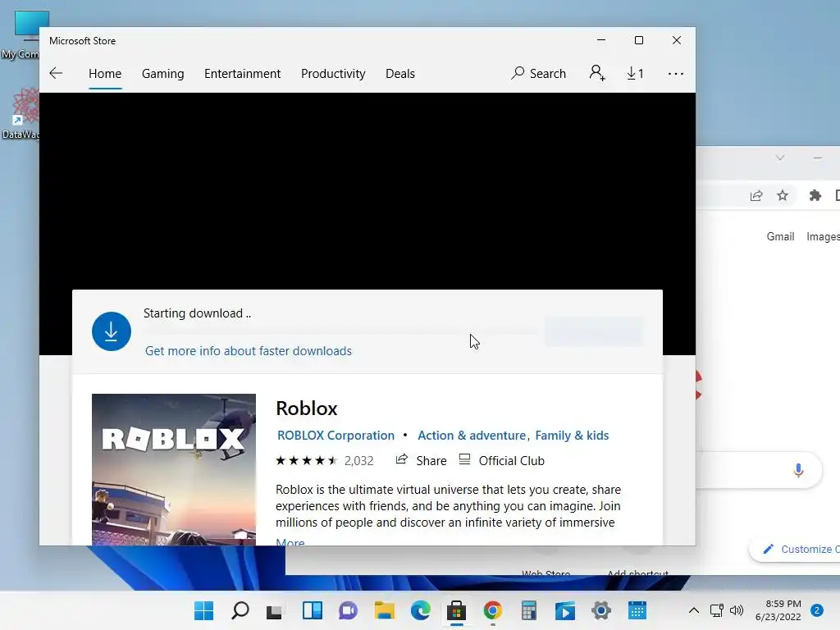Open the network status tray icon
840x630 pixels.
pyautogui.click(x=717, y=610)
